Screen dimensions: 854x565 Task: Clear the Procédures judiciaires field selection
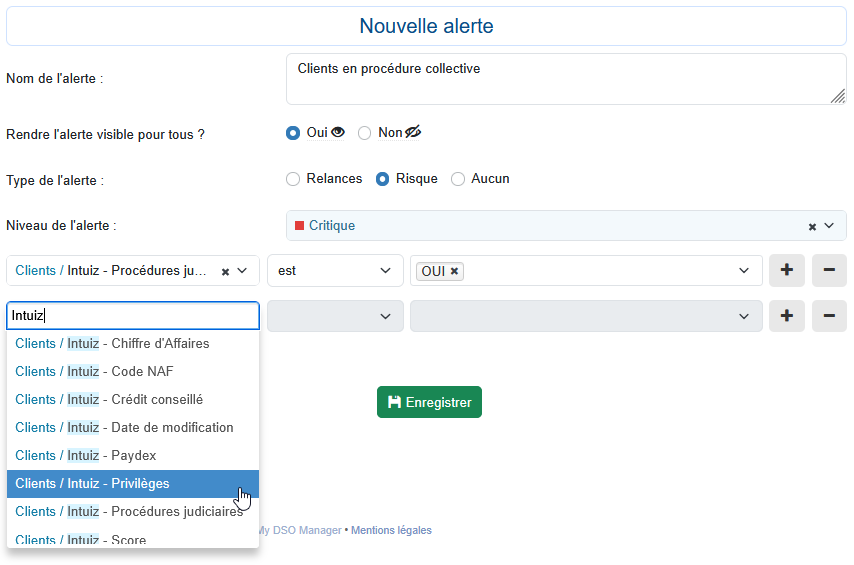225,271
